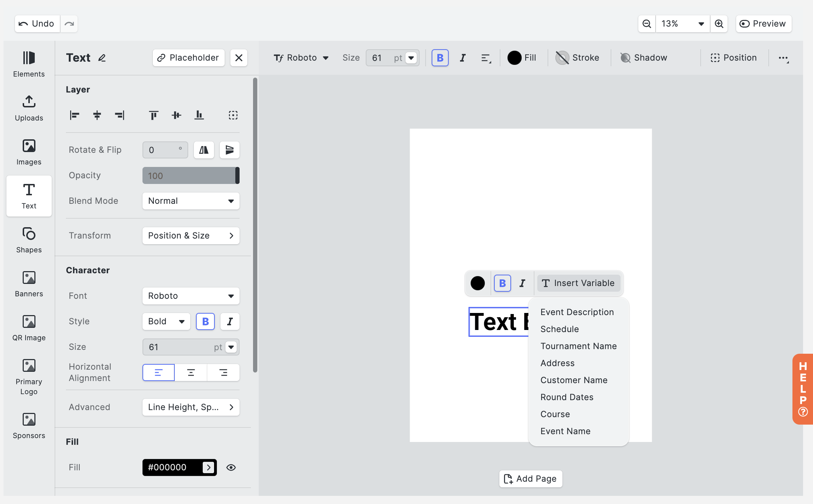Toggle italic in floating text toolbar
Screen dimensions: 813x504
(522, 283)
